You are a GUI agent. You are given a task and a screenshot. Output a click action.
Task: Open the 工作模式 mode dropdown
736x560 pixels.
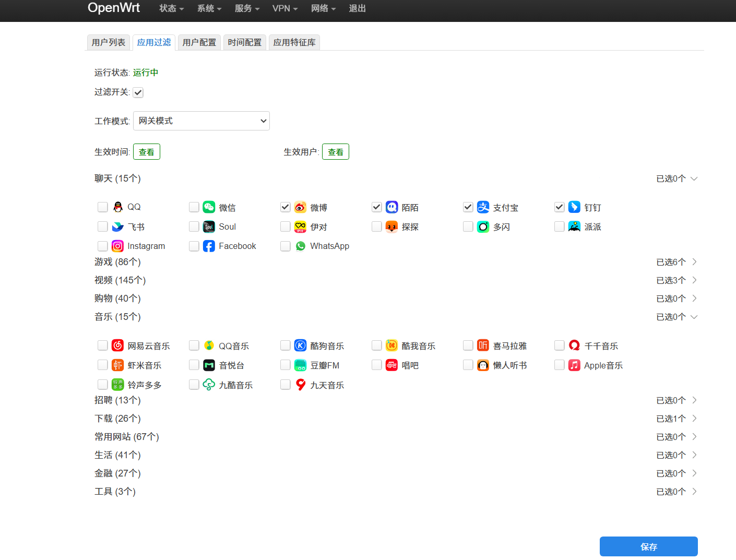pos(201,121)
